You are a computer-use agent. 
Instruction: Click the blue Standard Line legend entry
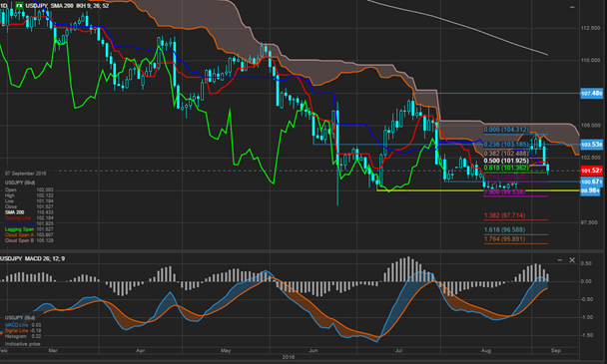pos(19,223)
